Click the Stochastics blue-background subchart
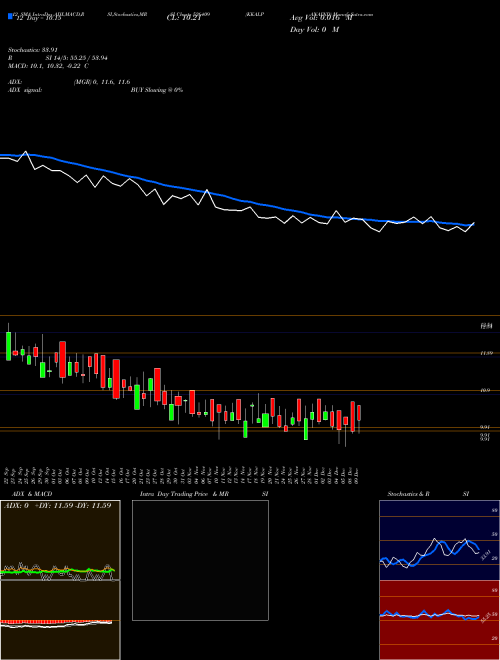500x660 pixels. (439, 540)
